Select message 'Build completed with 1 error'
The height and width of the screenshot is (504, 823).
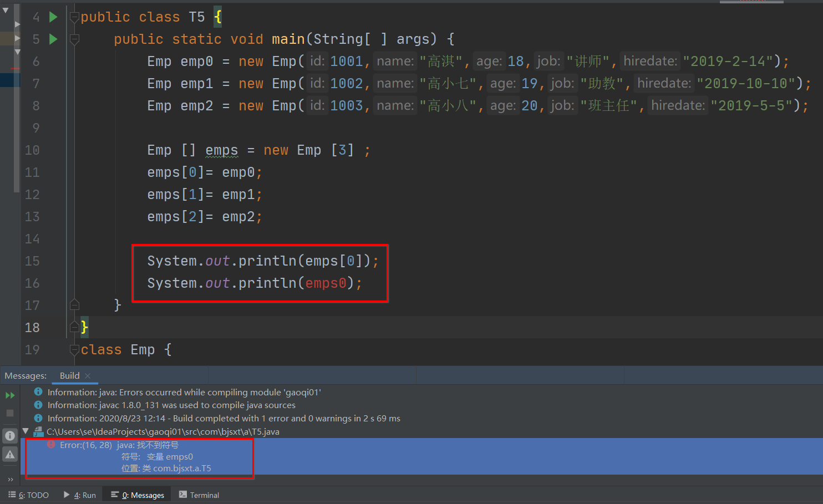pyautogui.click(x=224, y=419)
